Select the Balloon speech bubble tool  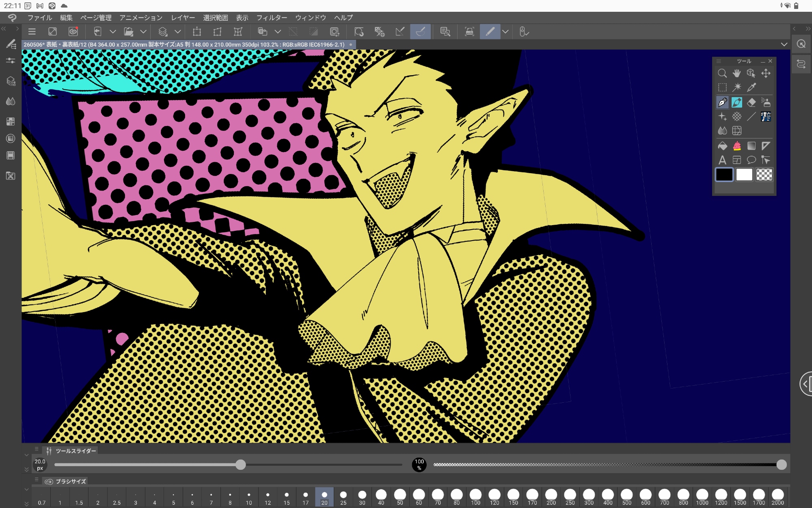[x=751, y=160]
